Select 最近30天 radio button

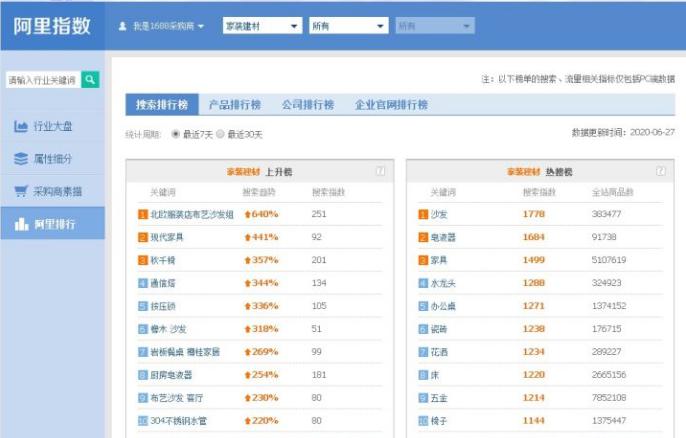220,134
